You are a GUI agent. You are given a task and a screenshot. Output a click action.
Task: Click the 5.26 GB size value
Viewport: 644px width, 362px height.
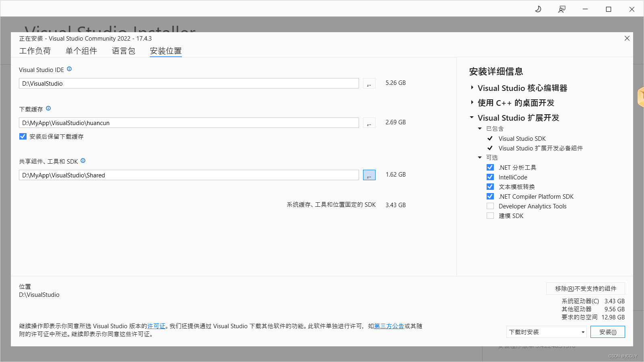(396, 83)
